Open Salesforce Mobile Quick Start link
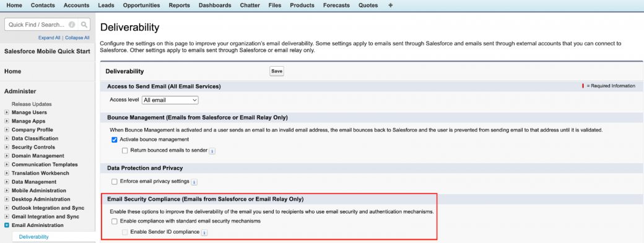This screenshot has width=644, height=243. coord(47,51)
